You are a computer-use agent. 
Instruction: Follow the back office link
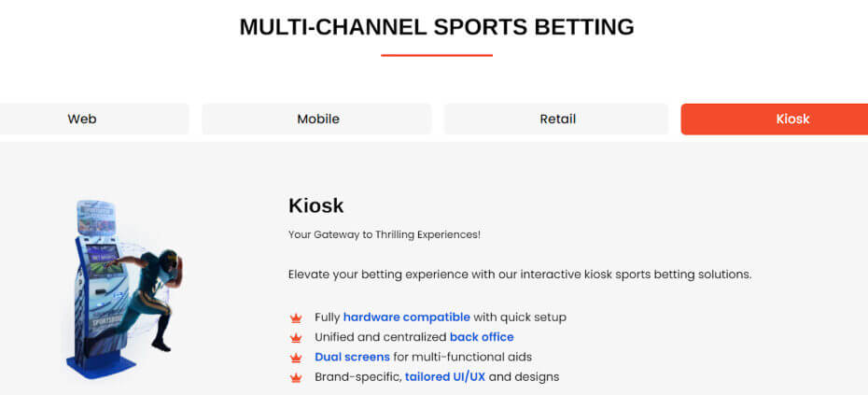[x=482, y=337]
